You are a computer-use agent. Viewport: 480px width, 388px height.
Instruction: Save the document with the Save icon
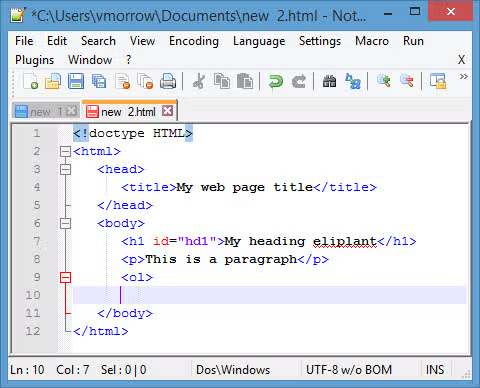coord(76,81)
